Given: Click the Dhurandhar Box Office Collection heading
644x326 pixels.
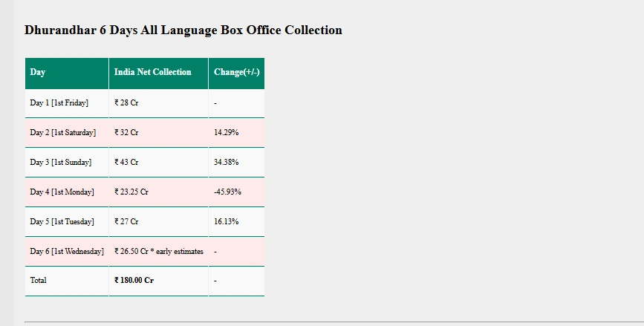Looking at the screenshot, I should click(x=183, y=30).
